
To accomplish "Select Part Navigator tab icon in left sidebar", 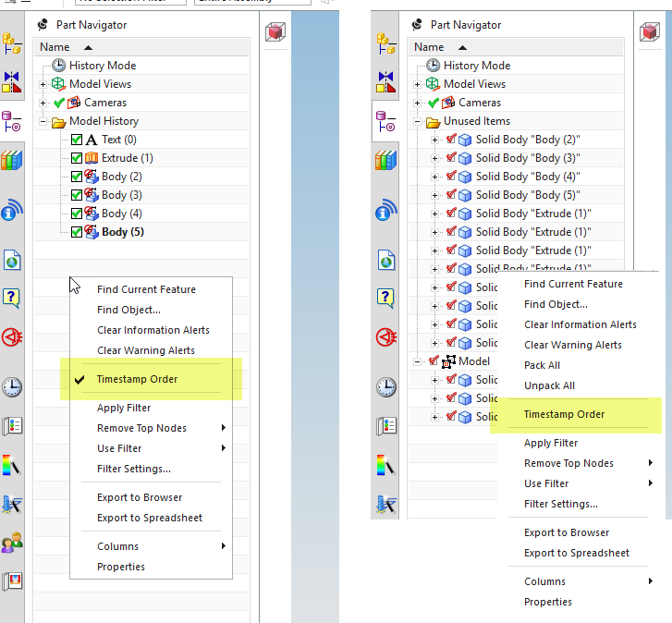I will [x=12, y=121].
